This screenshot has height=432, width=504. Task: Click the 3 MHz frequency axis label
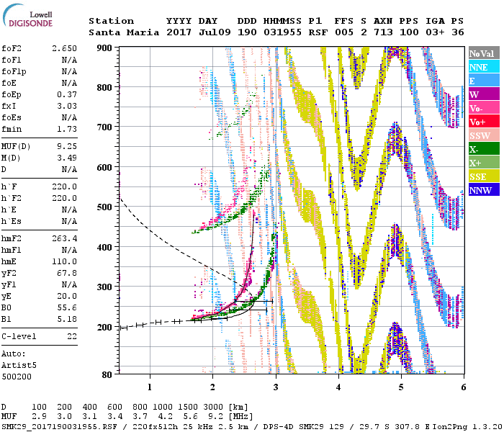pyautogui.click(x=276, y=387)
